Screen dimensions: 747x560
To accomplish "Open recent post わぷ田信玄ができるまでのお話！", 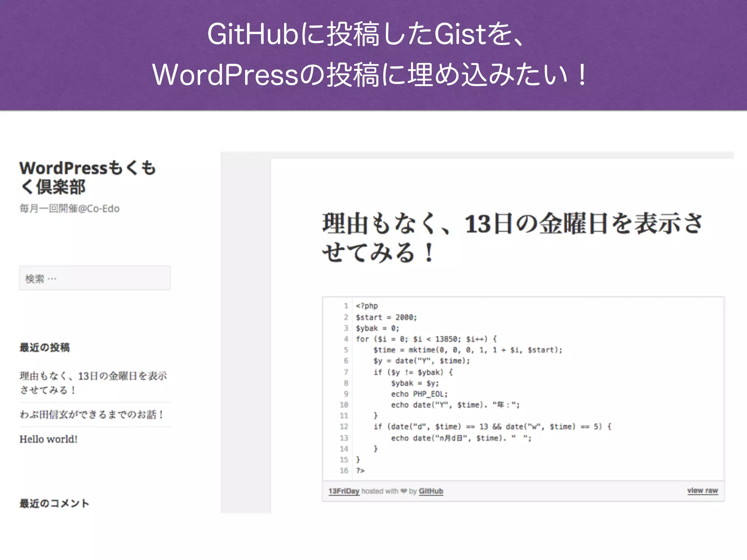I will click(92, 415).
